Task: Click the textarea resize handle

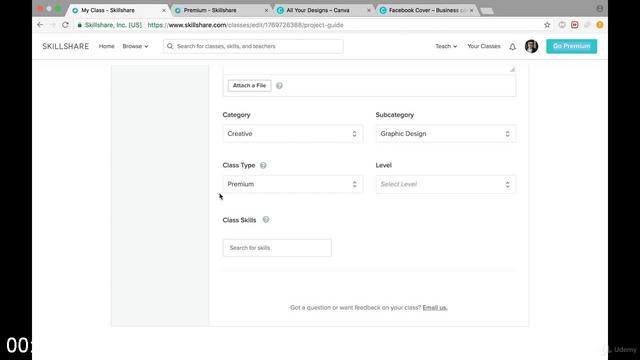Action: click(x=512, y=69)
